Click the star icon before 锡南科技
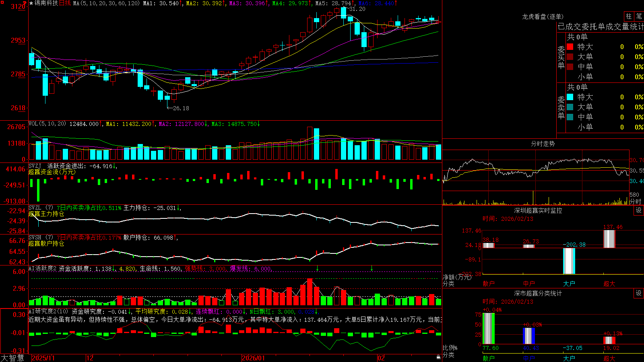The width and height of the screenshot is (644, 362). point(31,3)
